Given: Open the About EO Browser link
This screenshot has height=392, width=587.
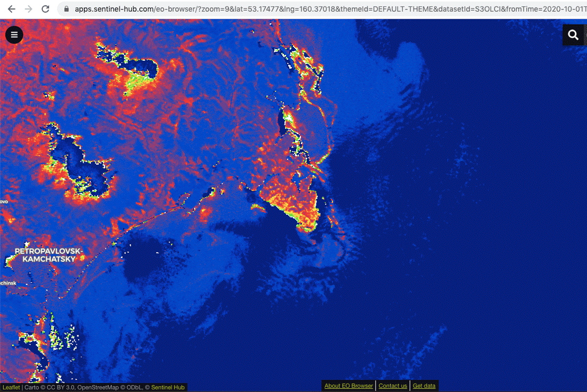Looking at the screenshot, I should pyautogui.click(x=348, y=386).
